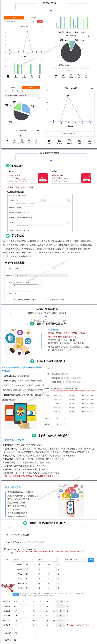
Task: Switch to 错题统计 tab in the panel with 搜索 button
Action: coord(33,17)
